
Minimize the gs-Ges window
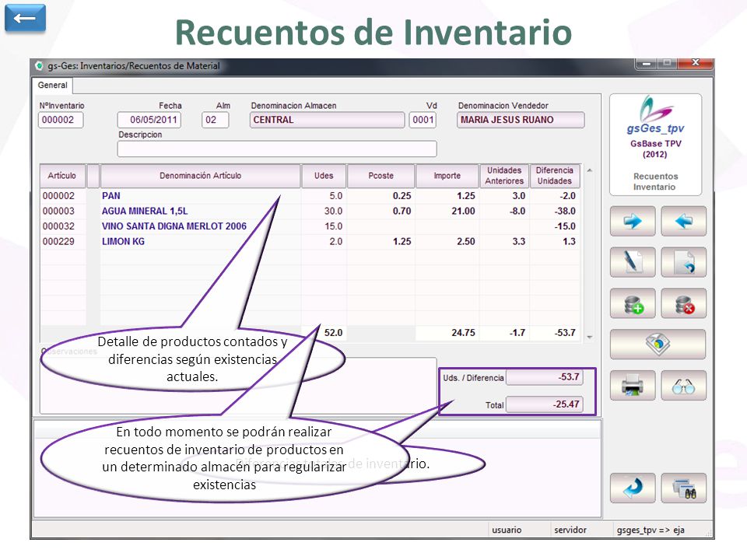(x=647, y=63)
